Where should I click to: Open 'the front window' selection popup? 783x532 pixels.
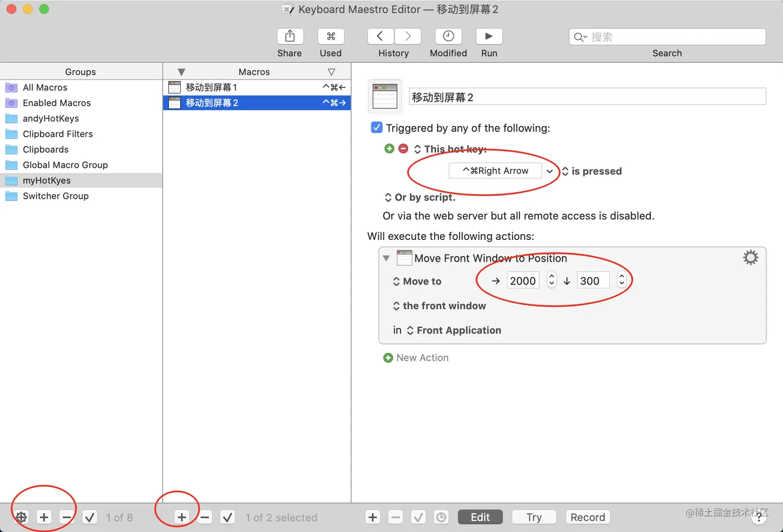point(440,306)
